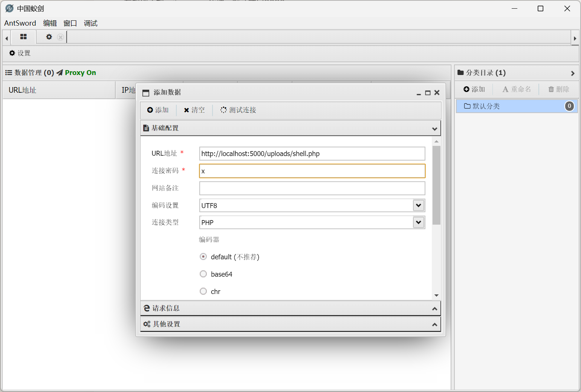Expand the 其他设置 section
The height and width of the screenshot is (392, 581).
290,324
